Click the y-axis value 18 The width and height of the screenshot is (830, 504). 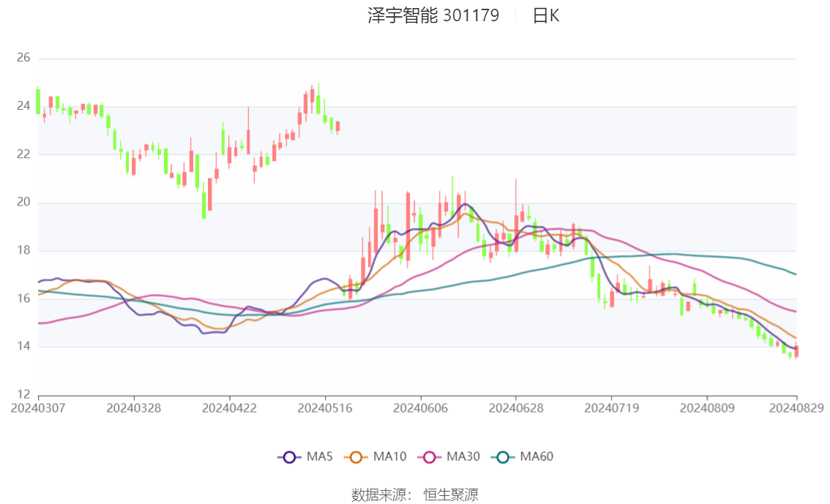(x=23, y=250)
